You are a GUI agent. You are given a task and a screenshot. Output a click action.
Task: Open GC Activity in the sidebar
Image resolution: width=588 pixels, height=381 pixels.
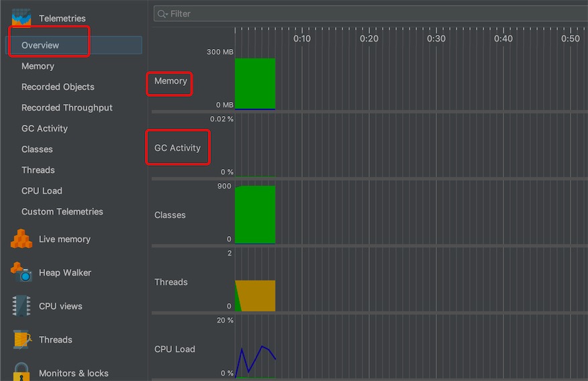[44, 128]
